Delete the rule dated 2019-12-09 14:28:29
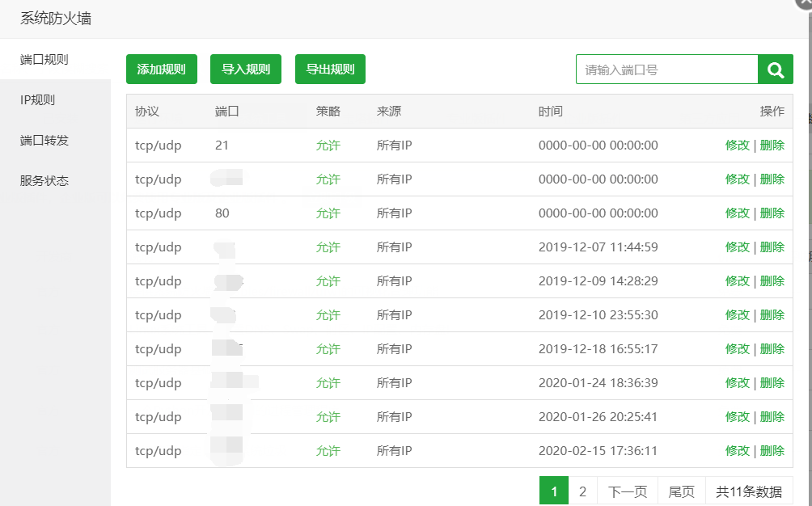 (772, 281)
